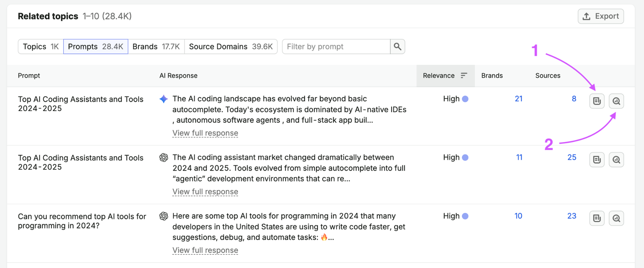This screenshot has height=268, width=644.
Task: Click magnifier icon for programming 2024 row
Action: 616,219
